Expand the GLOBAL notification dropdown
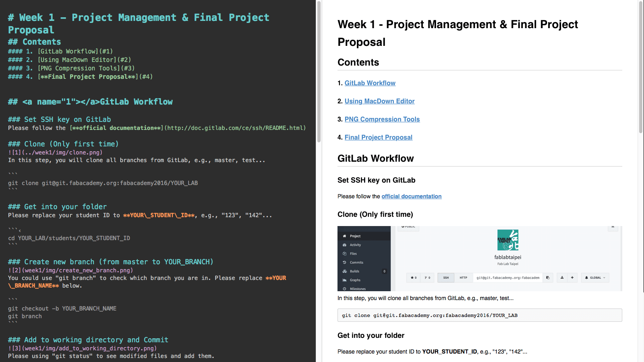This screenshot has height=362, width=644. click(x=595, y=278)
